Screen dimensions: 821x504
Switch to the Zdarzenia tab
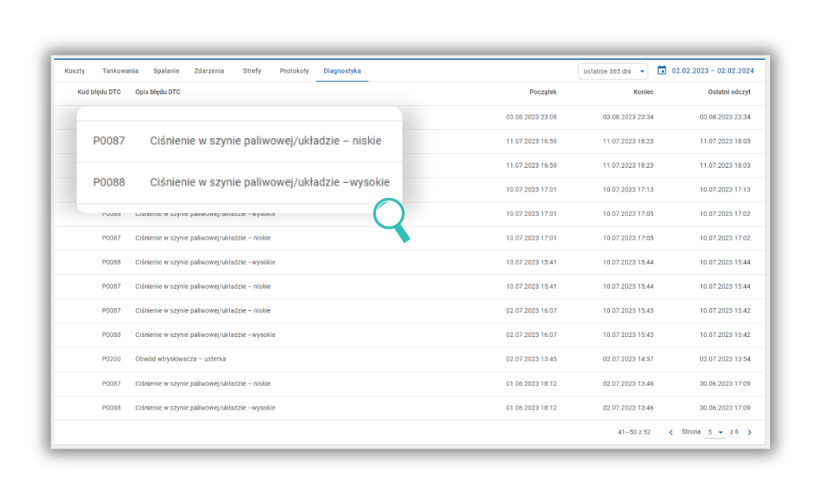(x=209, y=71)
